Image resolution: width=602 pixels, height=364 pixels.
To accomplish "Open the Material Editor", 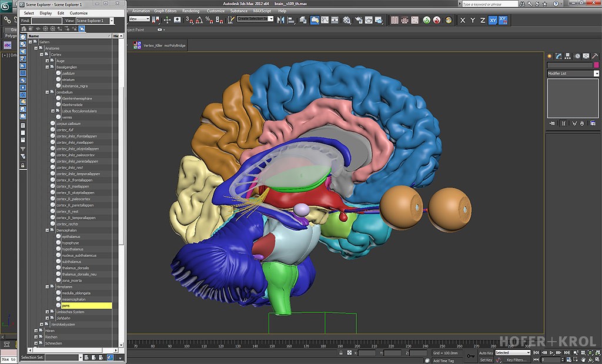I will 347,20.
